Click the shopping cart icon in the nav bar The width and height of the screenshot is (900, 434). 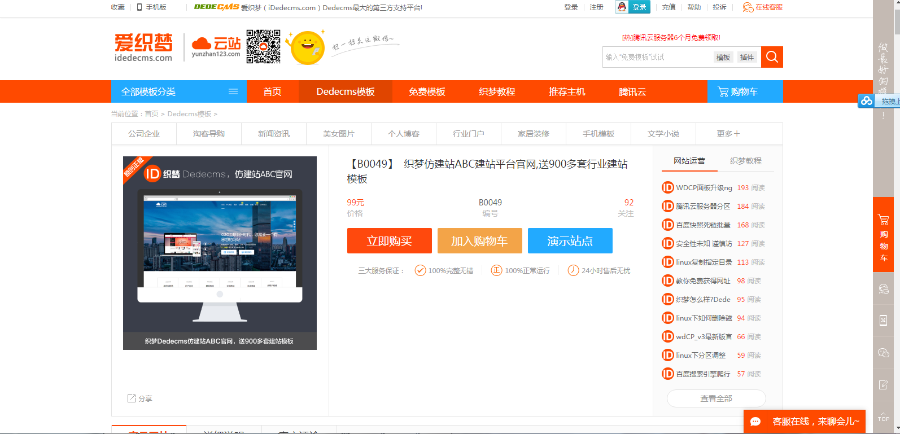[723, 92]
